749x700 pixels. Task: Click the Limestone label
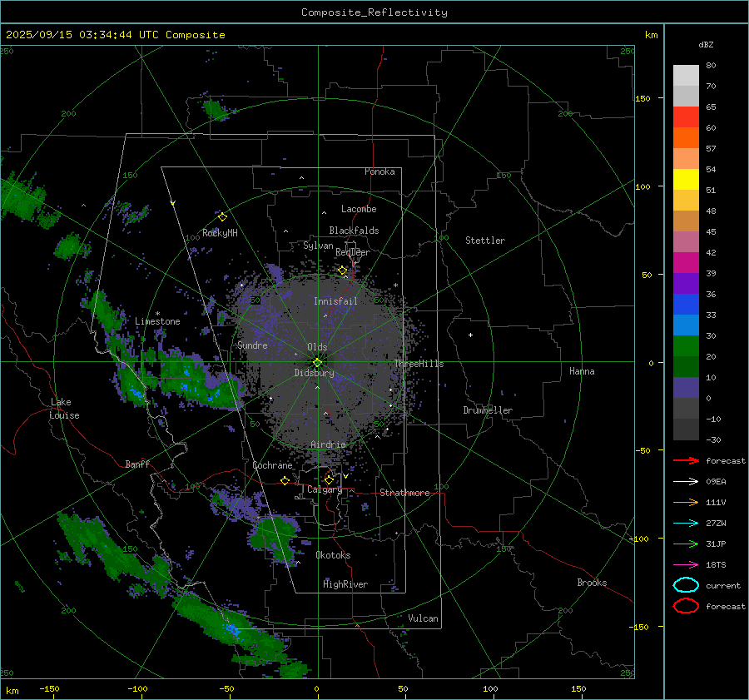coord(157,321)
